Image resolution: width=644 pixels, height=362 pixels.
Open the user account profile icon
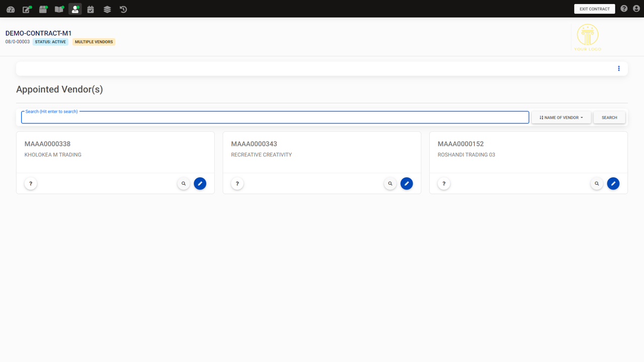[636, 9]
